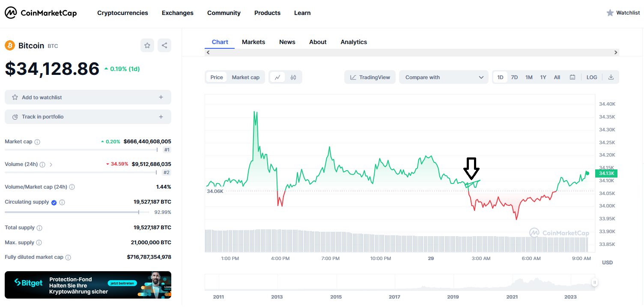The image size is (644, 308).
Task: Click the Bitget jetzt beitreten button
Action: coord(122,283)
